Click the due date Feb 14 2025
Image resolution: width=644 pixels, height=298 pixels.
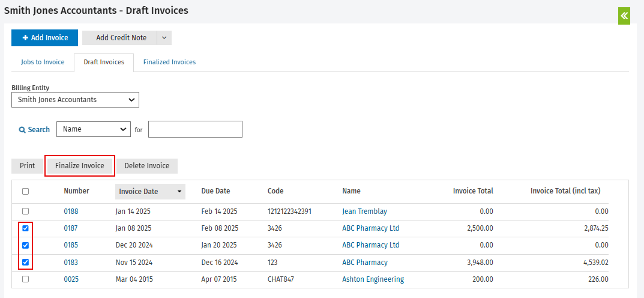tap(219, 211)
